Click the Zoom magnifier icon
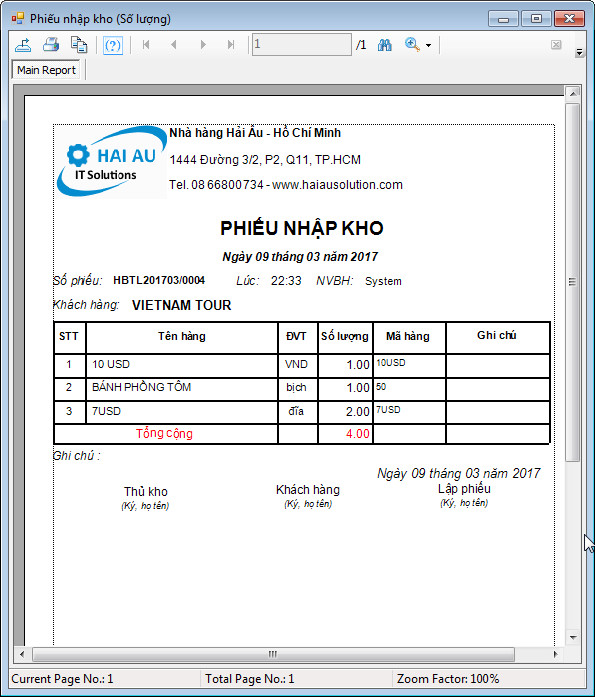The width and height of the screenshot is (595, 697). click(x=412, y=44)
